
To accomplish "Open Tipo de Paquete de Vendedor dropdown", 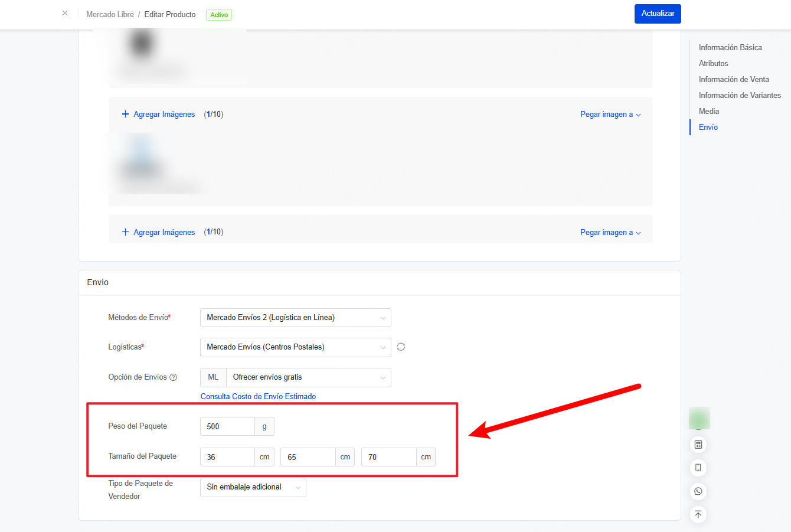I will point(253,487).
